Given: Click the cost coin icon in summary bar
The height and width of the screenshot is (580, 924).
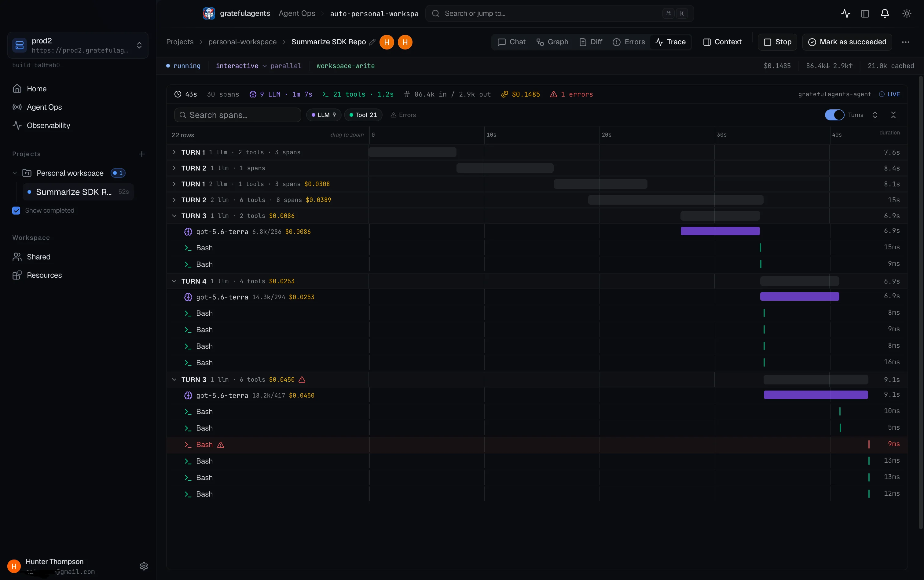Looking at the screenshot, I should (x=505, y=94).
